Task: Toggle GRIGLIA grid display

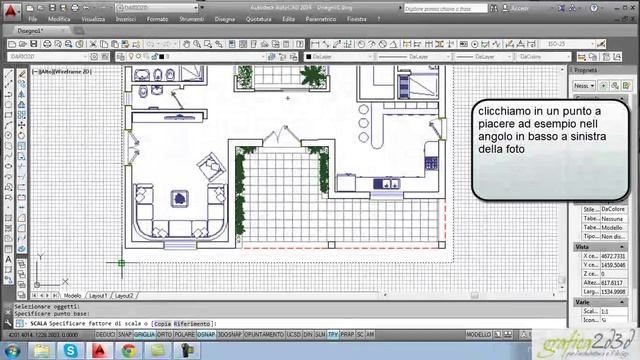Action: pyautogui.click(x=144, y=334)
